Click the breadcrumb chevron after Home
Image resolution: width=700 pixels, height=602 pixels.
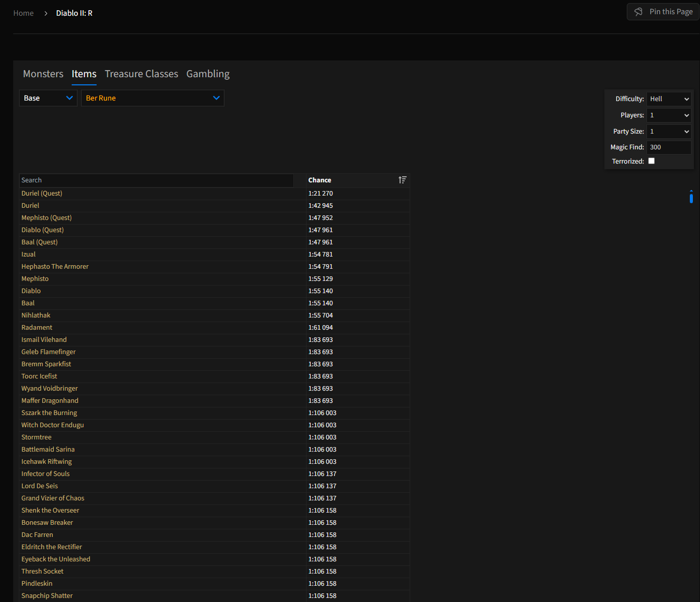pos(46,13)
